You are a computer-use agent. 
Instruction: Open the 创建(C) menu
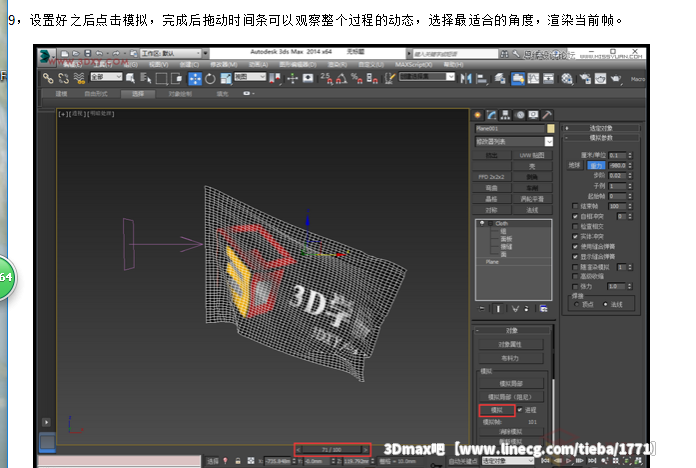coord(189,65)
